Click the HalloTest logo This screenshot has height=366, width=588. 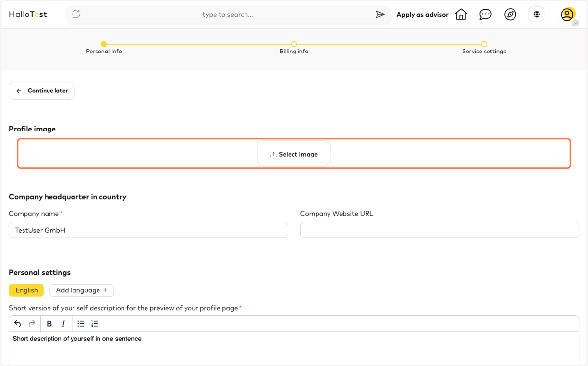pos(28,14)
